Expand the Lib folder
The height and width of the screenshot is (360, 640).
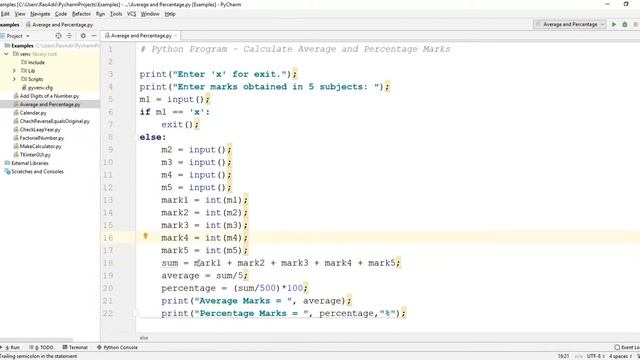[x=14, y=71]
